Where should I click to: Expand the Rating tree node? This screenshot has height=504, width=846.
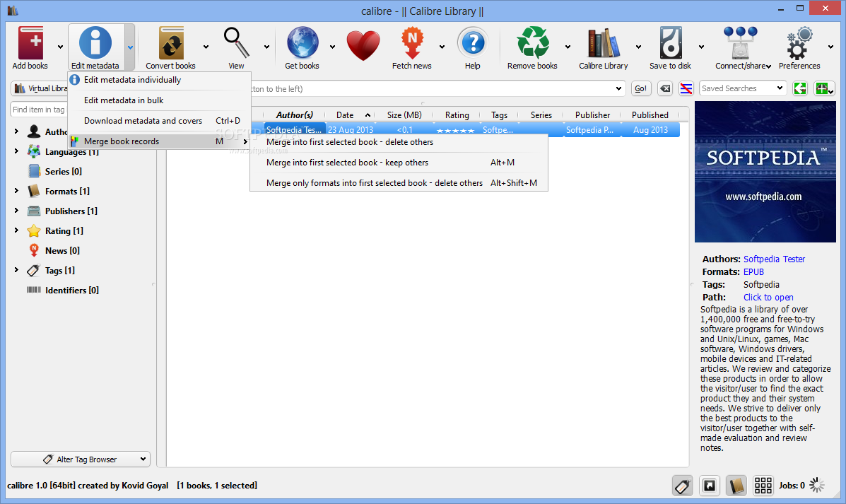(16, 230)
